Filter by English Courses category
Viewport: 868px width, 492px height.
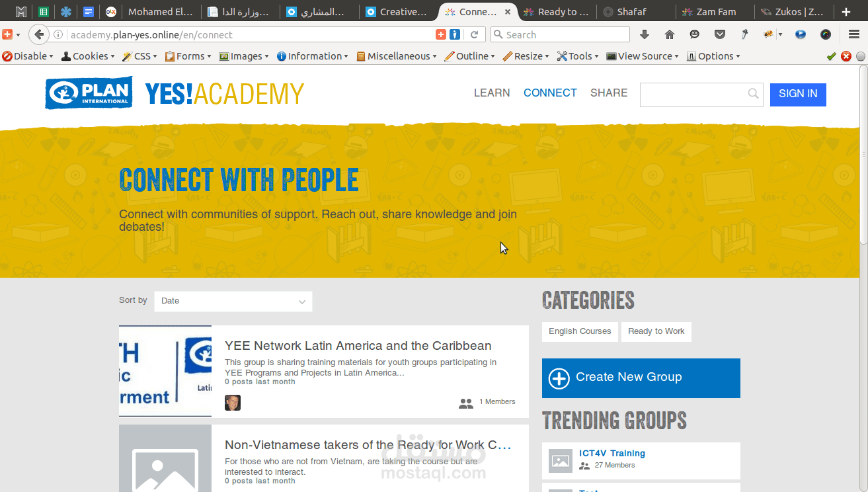(x=580, y=331)
